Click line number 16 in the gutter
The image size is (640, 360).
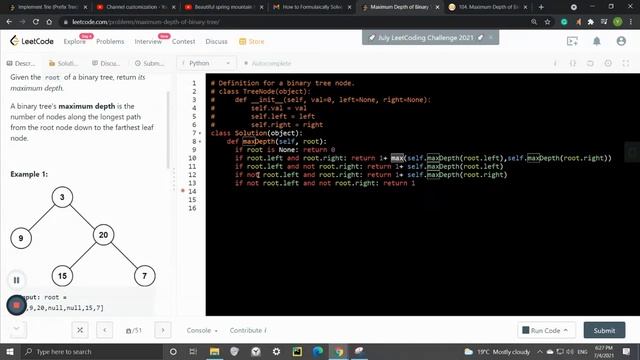[192, 208]
